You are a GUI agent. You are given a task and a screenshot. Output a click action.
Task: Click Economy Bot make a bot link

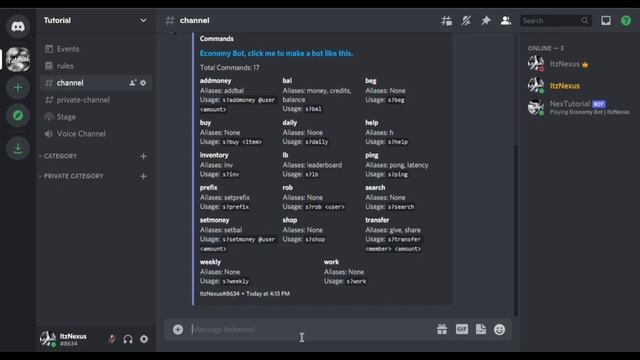point(276,53)
